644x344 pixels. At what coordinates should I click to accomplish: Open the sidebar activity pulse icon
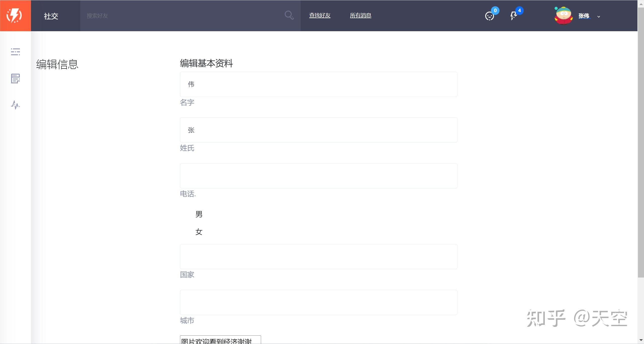click(x=15, y=105)
